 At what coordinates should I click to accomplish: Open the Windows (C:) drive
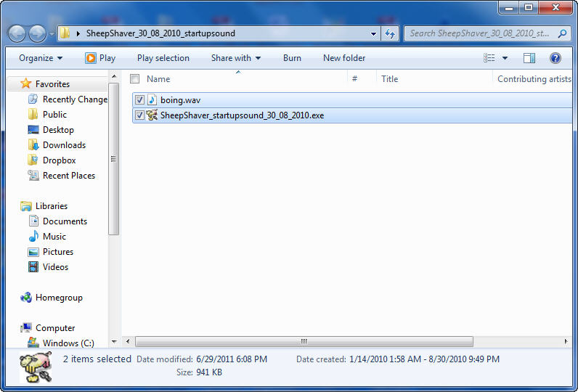pyautogui.click(x=68, y=343)
